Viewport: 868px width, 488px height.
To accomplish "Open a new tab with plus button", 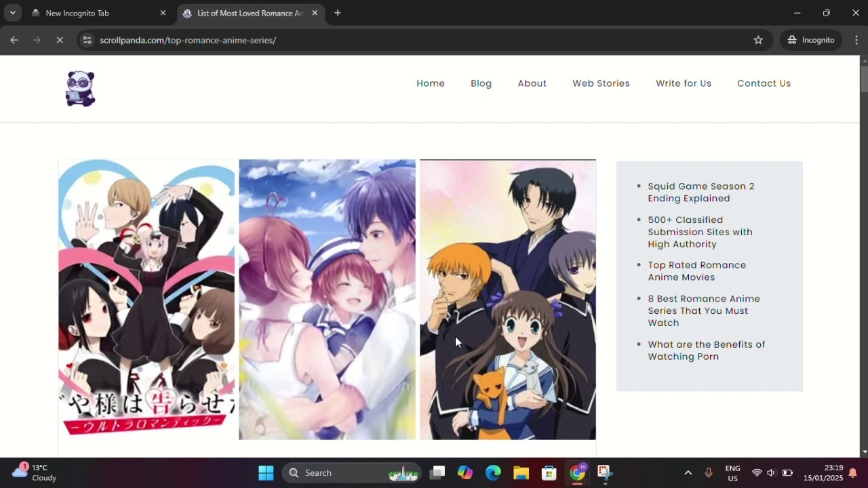I will point(338,13).
